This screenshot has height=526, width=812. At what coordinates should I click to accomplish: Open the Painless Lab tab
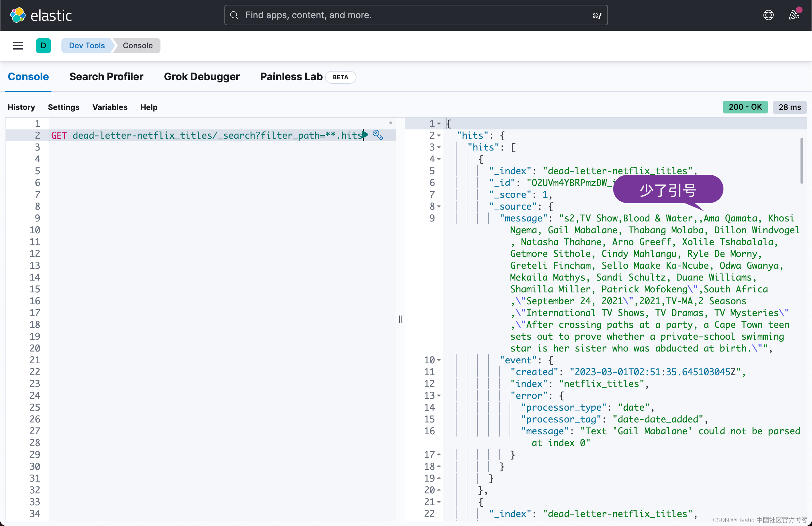tap(291, 77)
